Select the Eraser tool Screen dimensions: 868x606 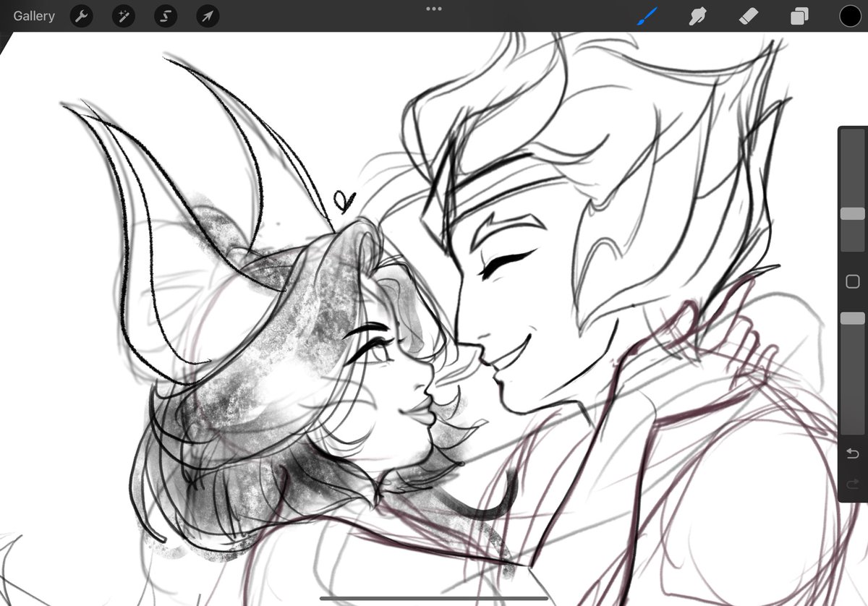pyautogui.click(x=749, y=16)
